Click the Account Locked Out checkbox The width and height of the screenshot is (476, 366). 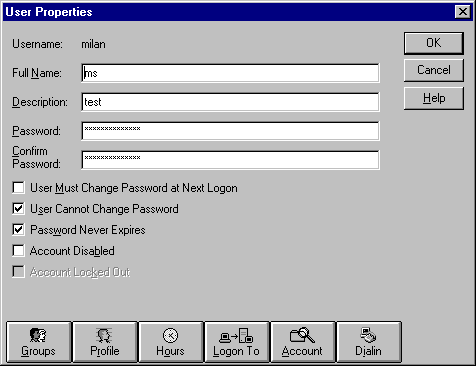pyautogui.click(x=18, y=272)
